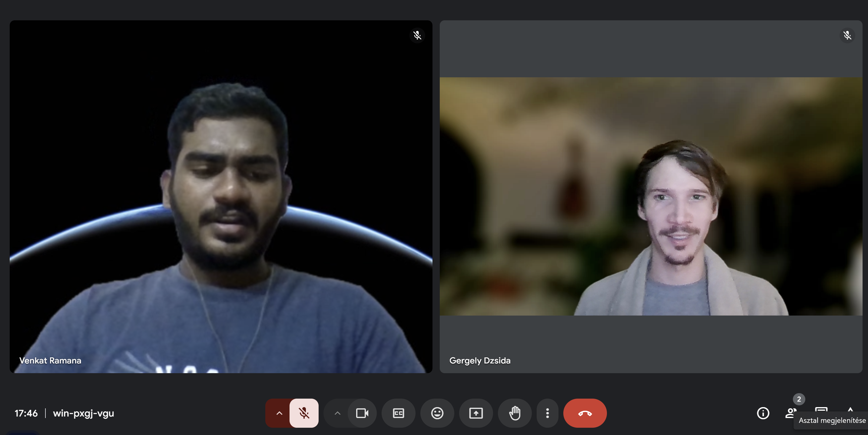Expand audio settings arrow beside microphone
The image size is (868, 435).
[279, 413]
